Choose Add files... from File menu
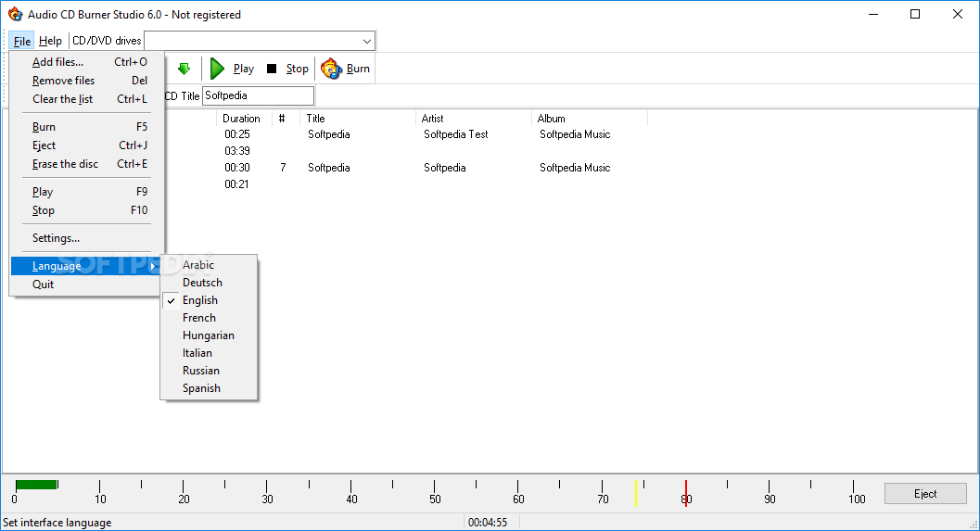The width and height of the screenshot is (980, 531). (87, 62)
